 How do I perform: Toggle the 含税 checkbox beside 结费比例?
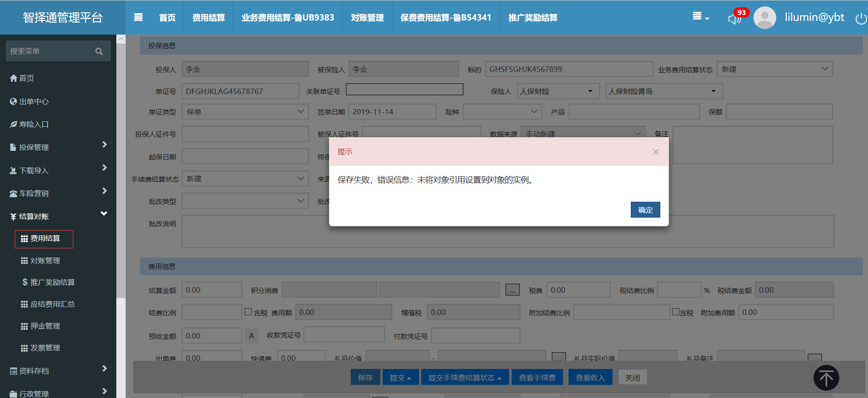pos(248,312)
